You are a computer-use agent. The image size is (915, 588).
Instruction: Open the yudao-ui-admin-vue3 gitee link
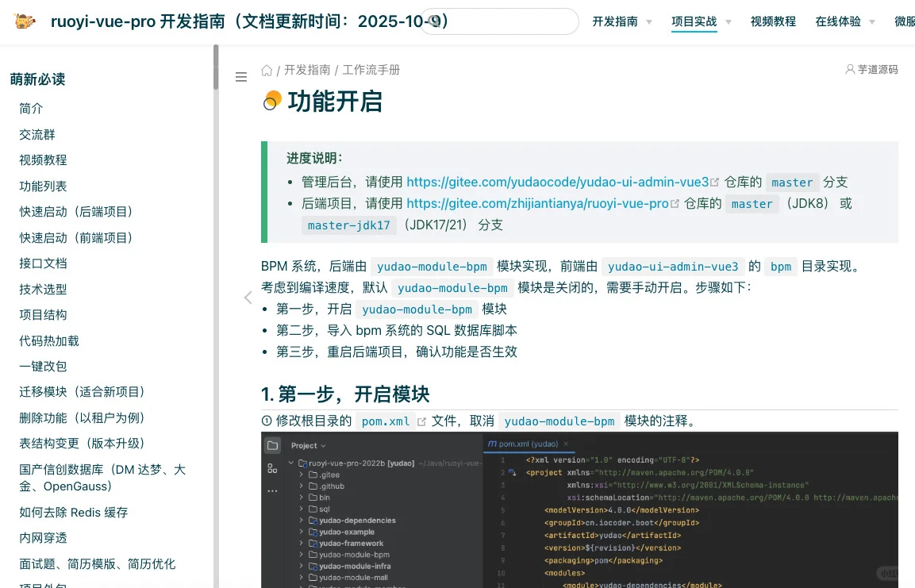tap(557, 182)
